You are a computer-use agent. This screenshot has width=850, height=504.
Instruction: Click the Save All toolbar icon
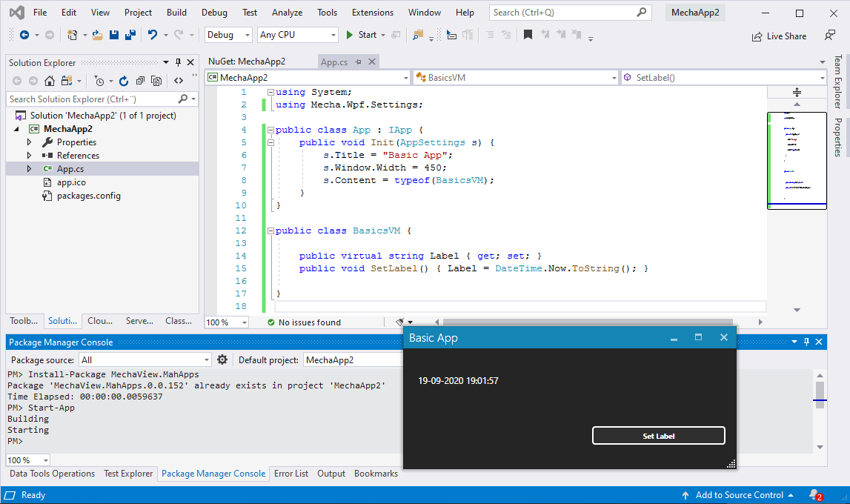point(130,35)
